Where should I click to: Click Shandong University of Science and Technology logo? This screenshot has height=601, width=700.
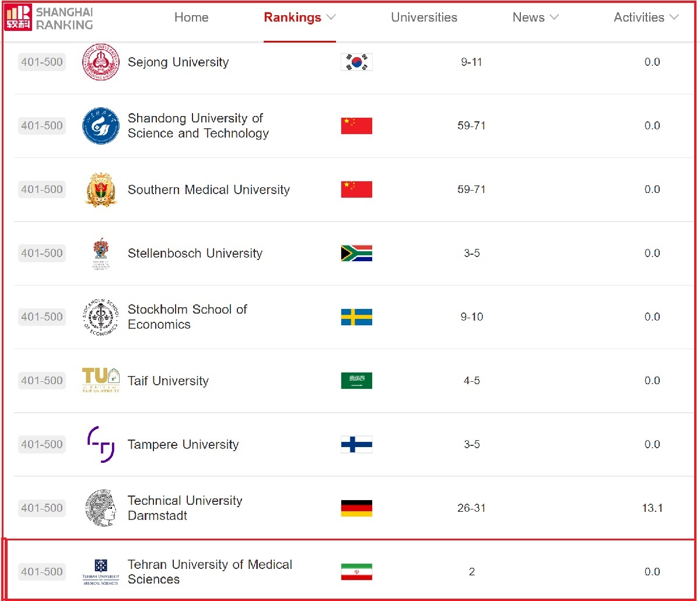click(x=100, y=125)
